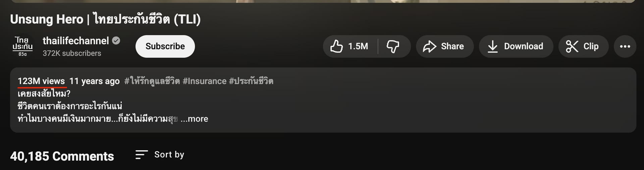
Task: Open the Sort by comments dropdown
Action: tap(160, 155)
